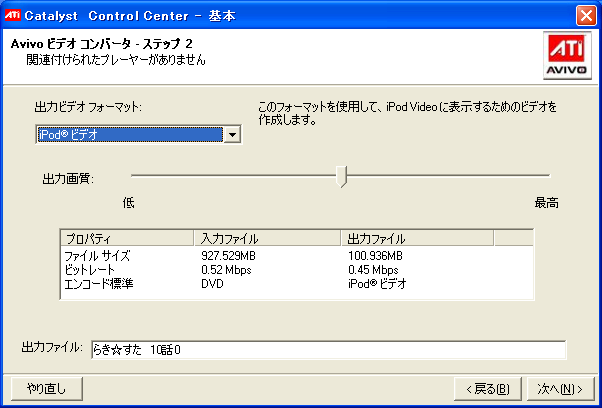Click the 出力ファイル column header
The height and width of the screenshot is (408, 602).
[x=417, y=239]
